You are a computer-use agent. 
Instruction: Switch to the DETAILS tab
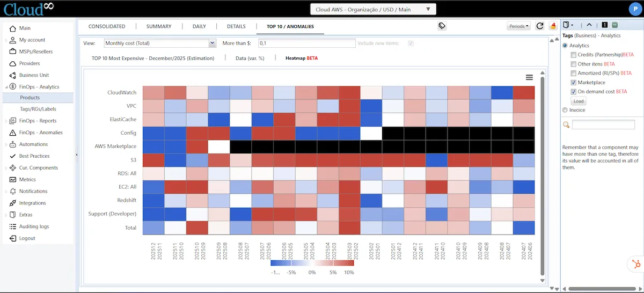coord(236,26)
